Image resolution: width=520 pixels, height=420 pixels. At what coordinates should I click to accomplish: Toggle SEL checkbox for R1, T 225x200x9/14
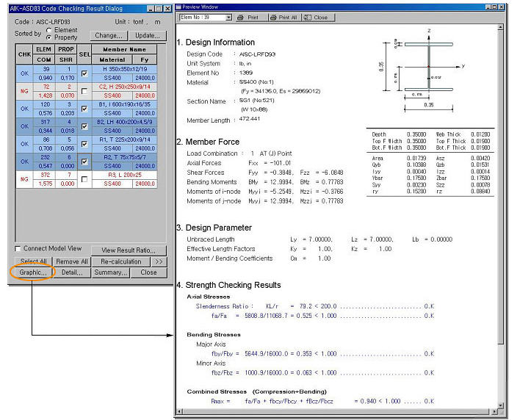tap(84, 144)
